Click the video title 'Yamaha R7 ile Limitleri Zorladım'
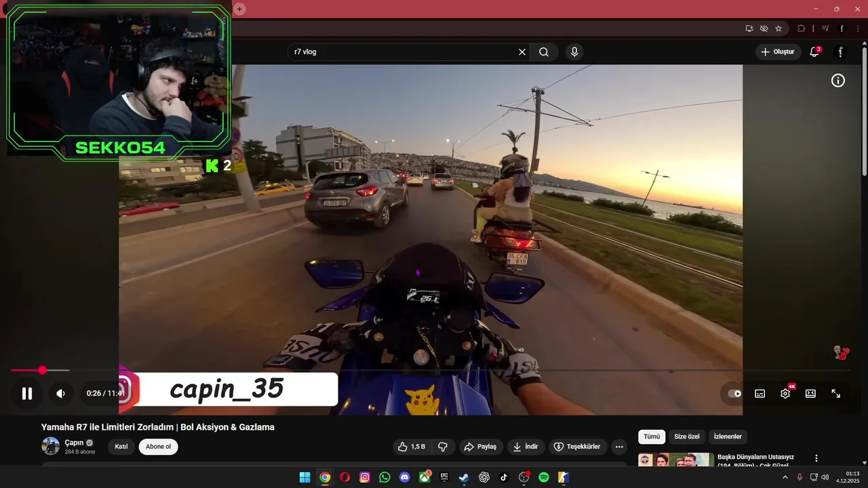The height and width of the screenshot is (488, 868). tap(158, 427)
